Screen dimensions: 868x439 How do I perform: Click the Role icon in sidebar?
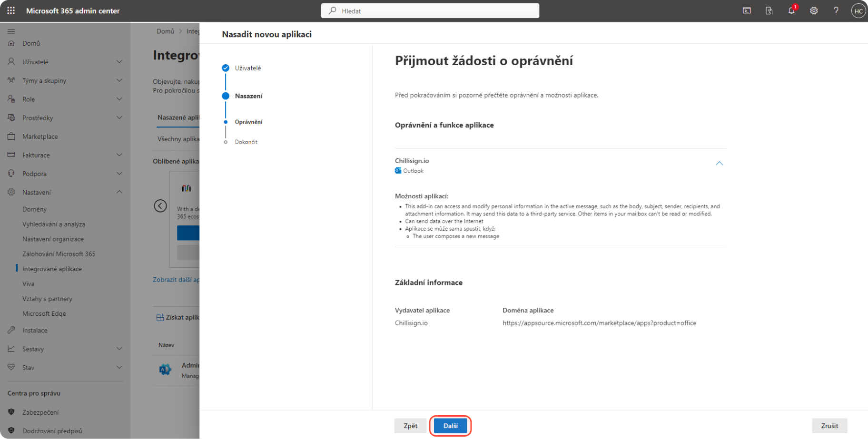click(x=11, y=99)
